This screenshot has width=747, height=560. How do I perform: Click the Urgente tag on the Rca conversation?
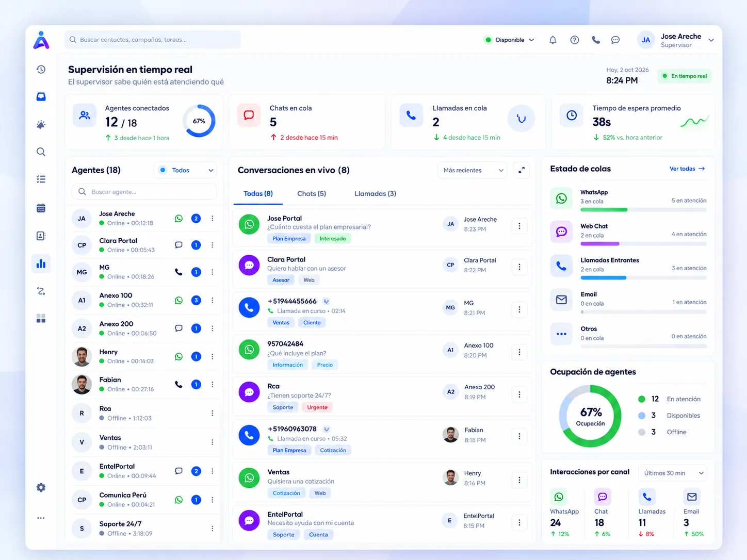[317, 407]
